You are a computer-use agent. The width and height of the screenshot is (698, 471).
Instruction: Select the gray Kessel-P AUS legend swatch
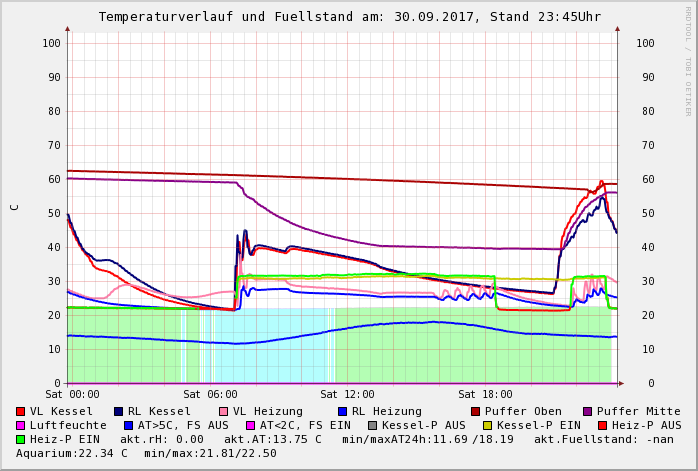pyautogui.click(x=373, y=425)
